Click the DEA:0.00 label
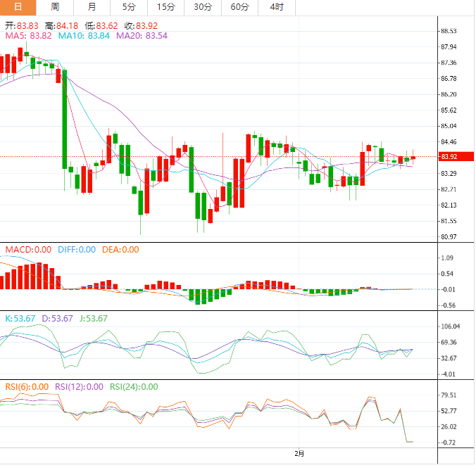 (x=120, y=250)
